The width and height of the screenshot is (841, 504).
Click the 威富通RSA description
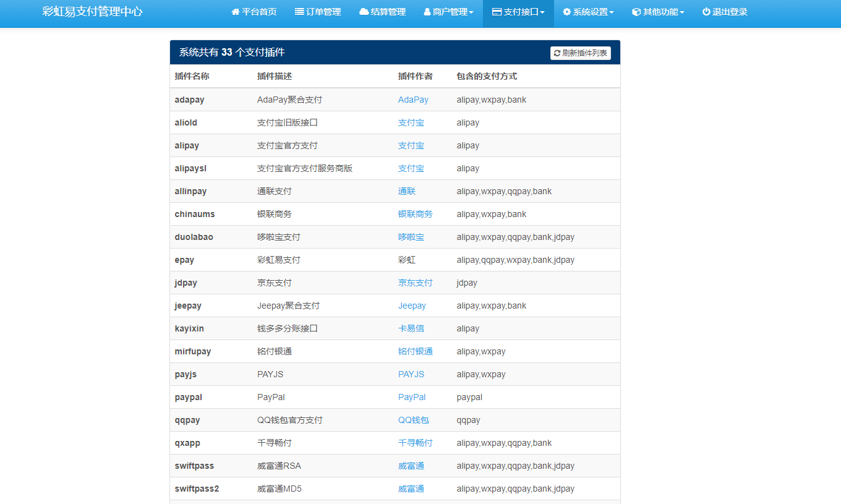tap(279, 466)
